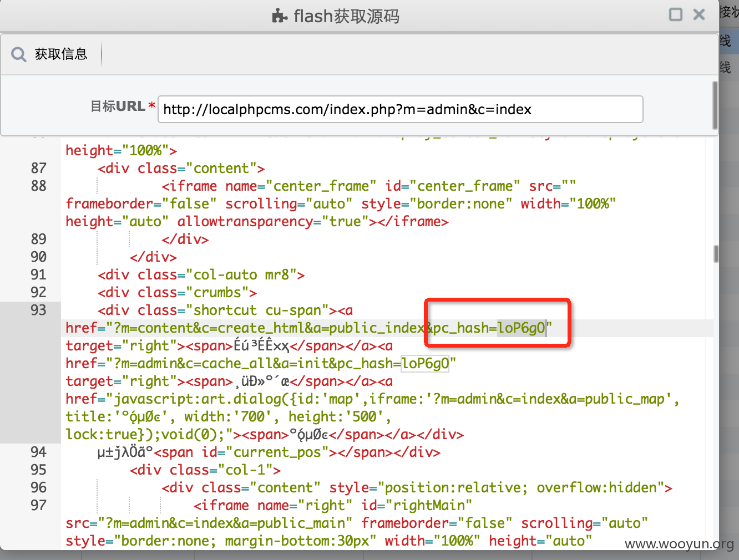Select line number 97 in gutter
This screenshot has width=739, height=560.
[39, 505]
